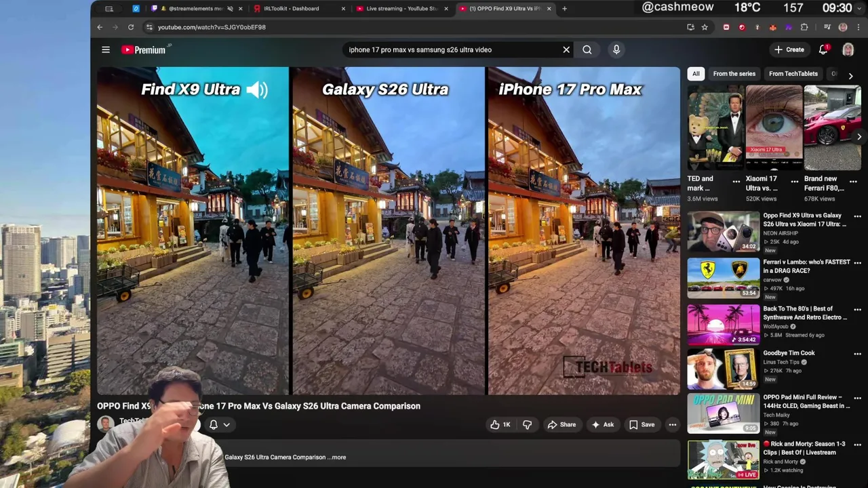868x488 pixels.
Task: Open options for TED and mark Short
Action: pyautogui.click(x=736, y=181)
